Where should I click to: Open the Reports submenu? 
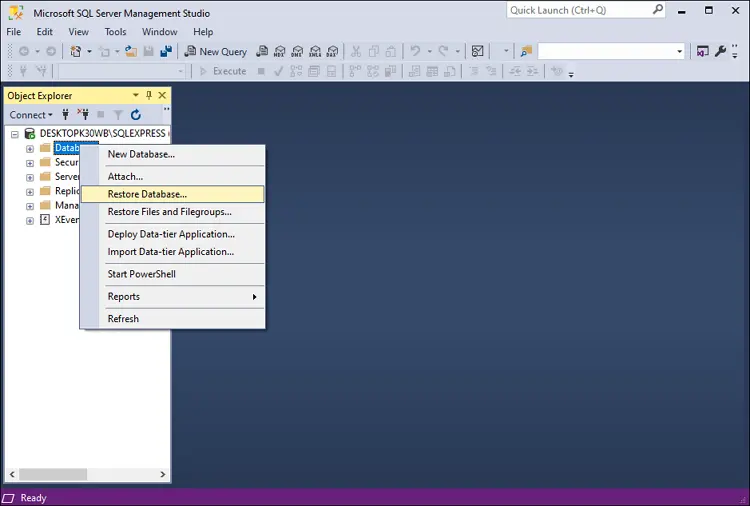pos(173,297)
